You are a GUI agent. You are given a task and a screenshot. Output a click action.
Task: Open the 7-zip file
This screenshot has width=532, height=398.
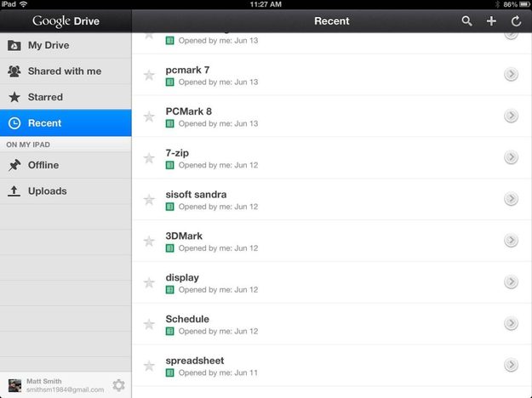coord(331,158)
